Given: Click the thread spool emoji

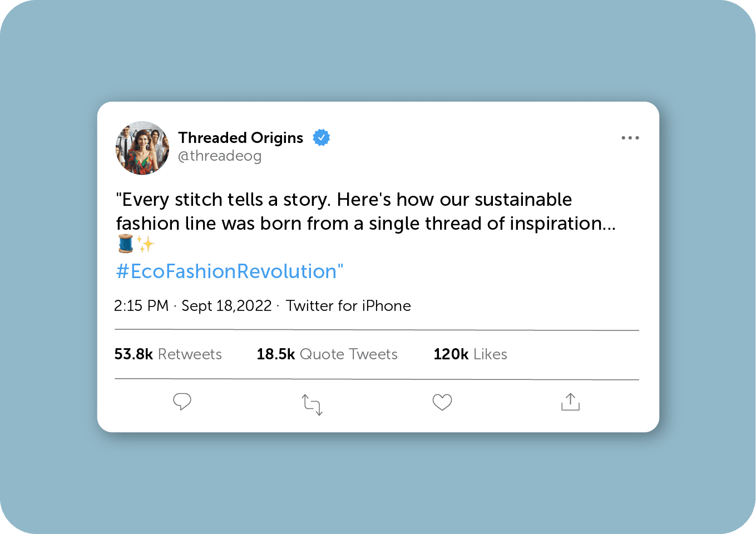Looking at the screenshot, I should click(126, 244).
